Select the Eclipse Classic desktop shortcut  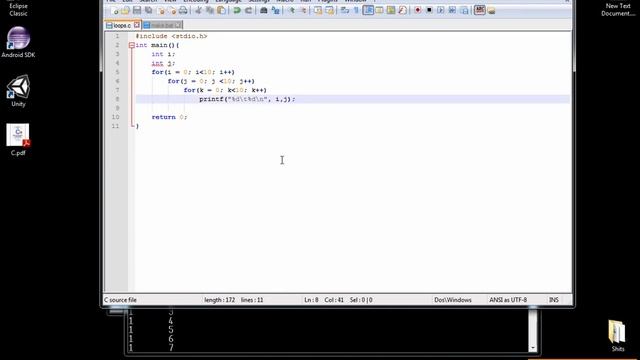[x=18, y=8]
